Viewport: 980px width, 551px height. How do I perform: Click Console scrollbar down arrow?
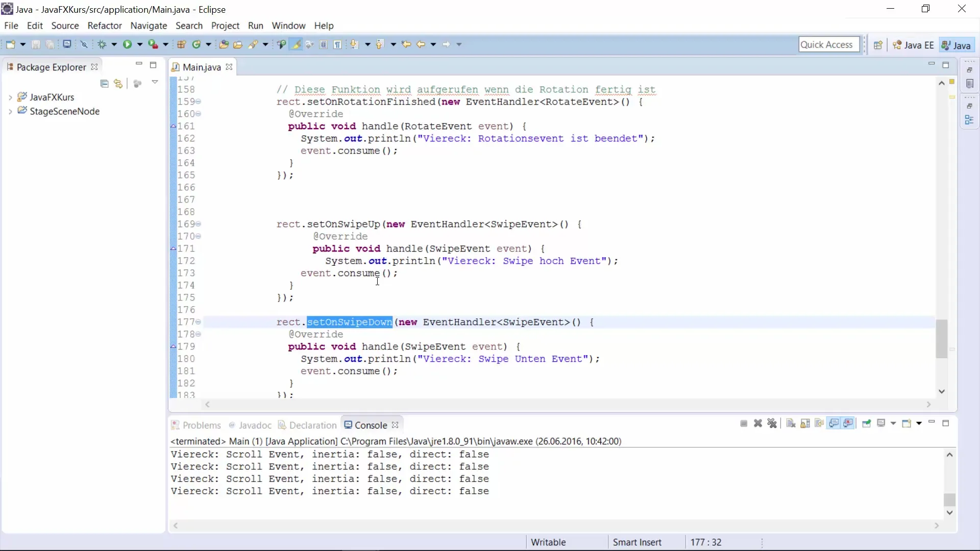(x=950, y=513)
